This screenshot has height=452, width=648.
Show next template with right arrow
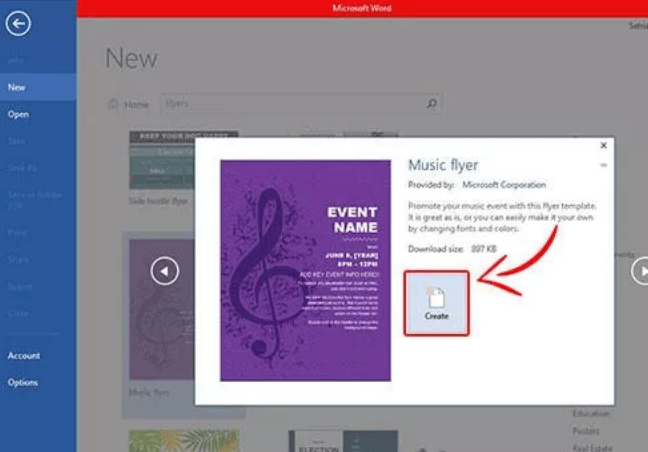[x=641, y=271]
